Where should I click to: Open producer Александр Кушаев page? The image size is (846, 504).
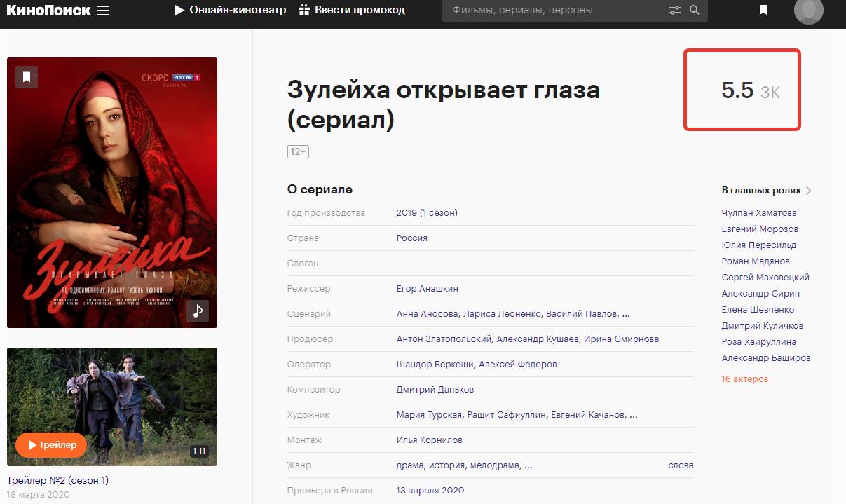[x=538, y=339]
